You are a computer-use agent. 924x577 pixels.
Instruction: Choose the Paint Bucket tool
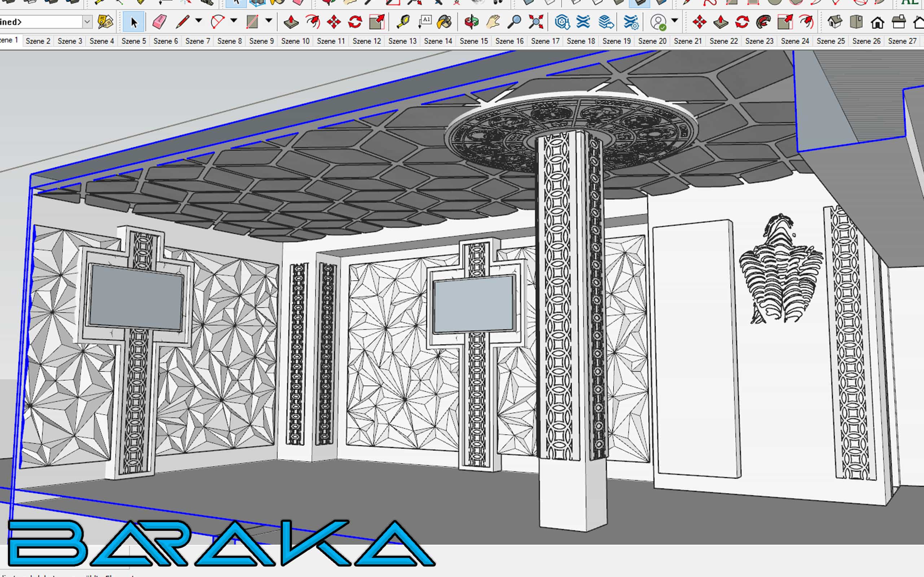(x=444, y=22)
